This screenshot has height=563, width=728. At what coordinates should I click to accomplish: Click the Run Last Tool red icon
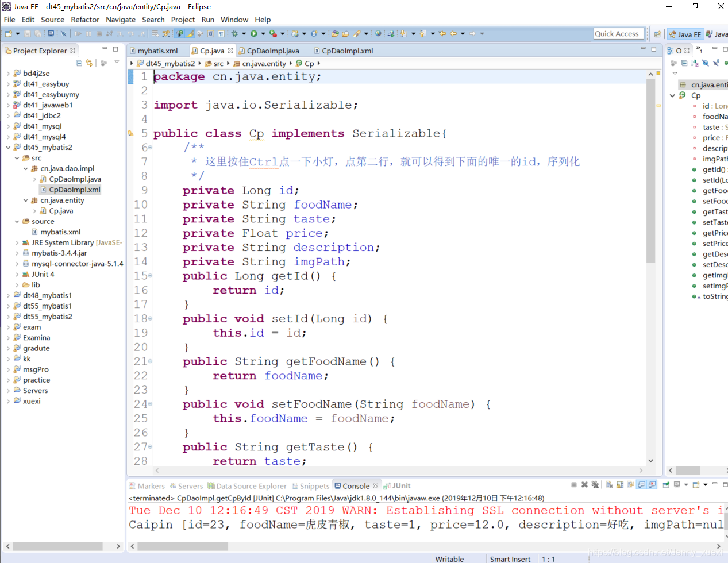click(273, 34)
